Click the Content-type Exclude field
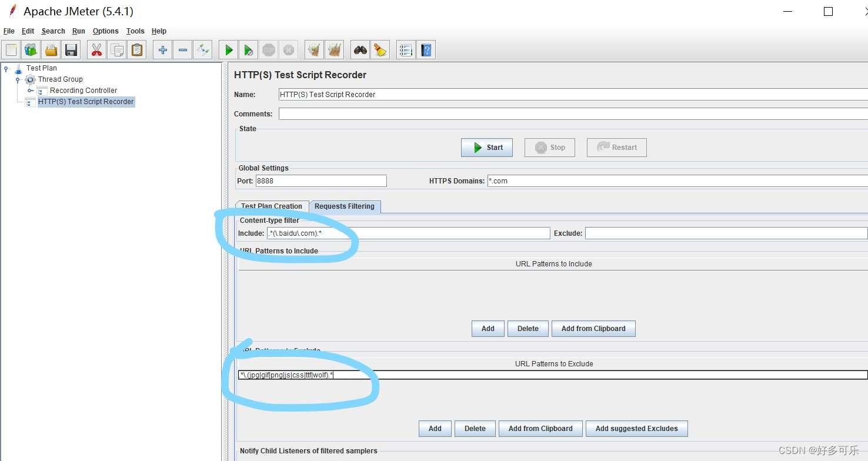The height and width of the screenshot is (461, 868). coord(726,233)
